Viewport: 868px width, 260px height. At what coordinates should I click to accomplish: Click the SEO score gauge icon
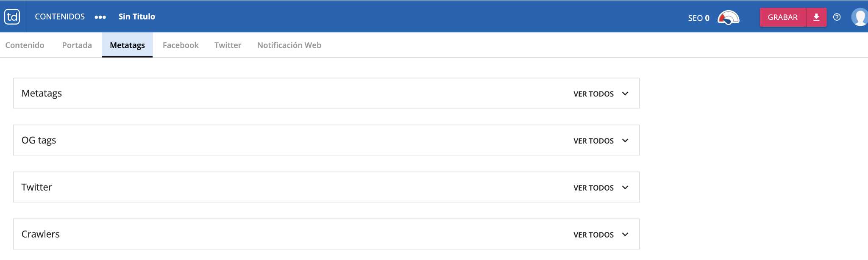(x=728, y=18)
